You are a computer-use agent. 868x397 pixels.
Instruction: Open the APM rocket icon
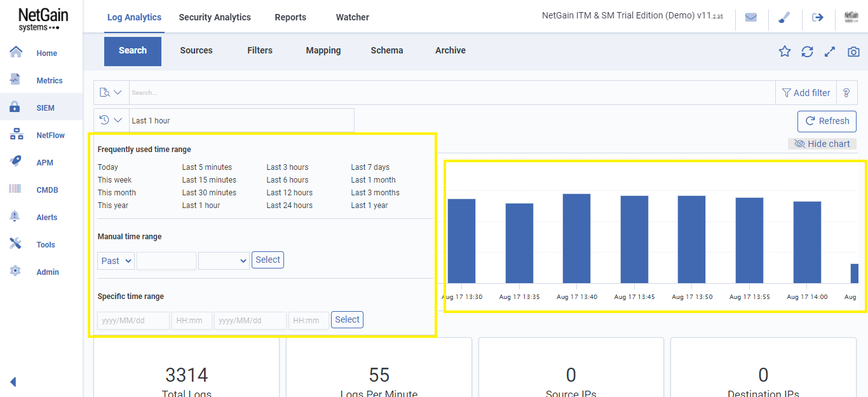pyautogui.click(x=16, y=162)
